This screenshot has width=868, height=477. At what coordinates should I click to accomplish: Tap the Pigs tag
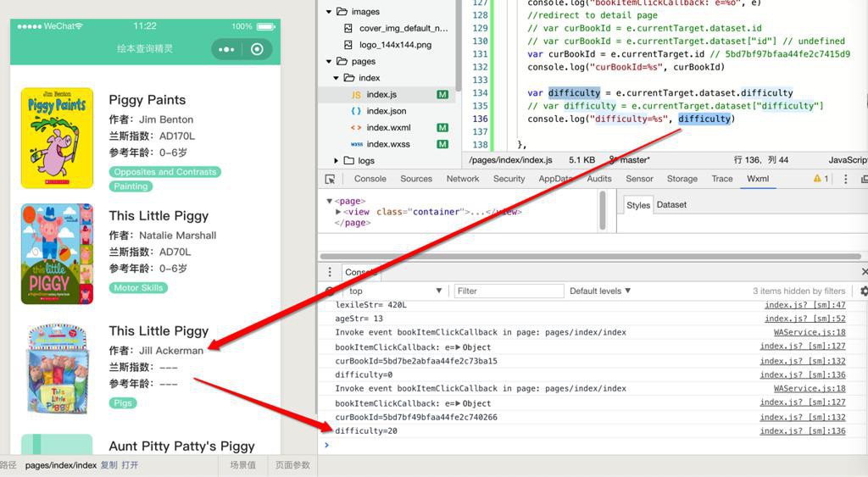(123, 402)
